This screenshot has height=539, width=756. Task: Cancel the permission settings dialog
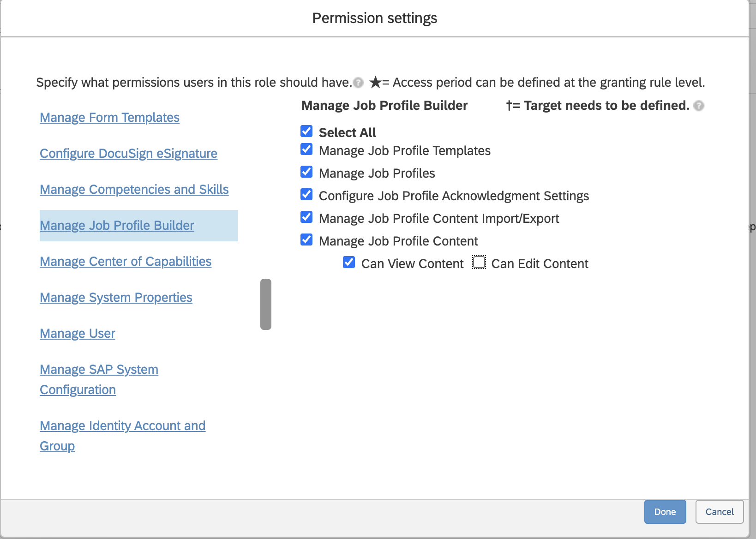(x=719, y=512)
